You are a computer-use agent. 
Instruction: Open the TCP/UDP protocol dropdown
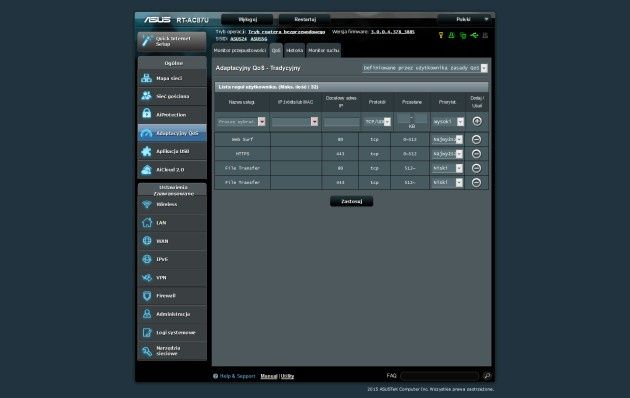377,121
